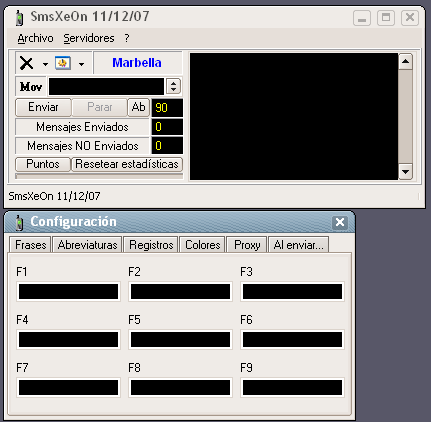Open the Servidores menu
Viewport: 431px width, 422px height.
tap(89, 38)
